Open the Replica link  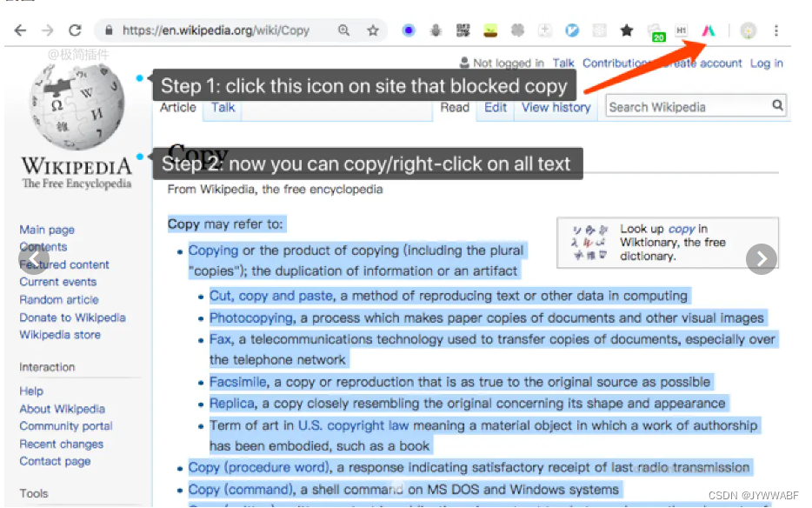click(x=232, y=404)
